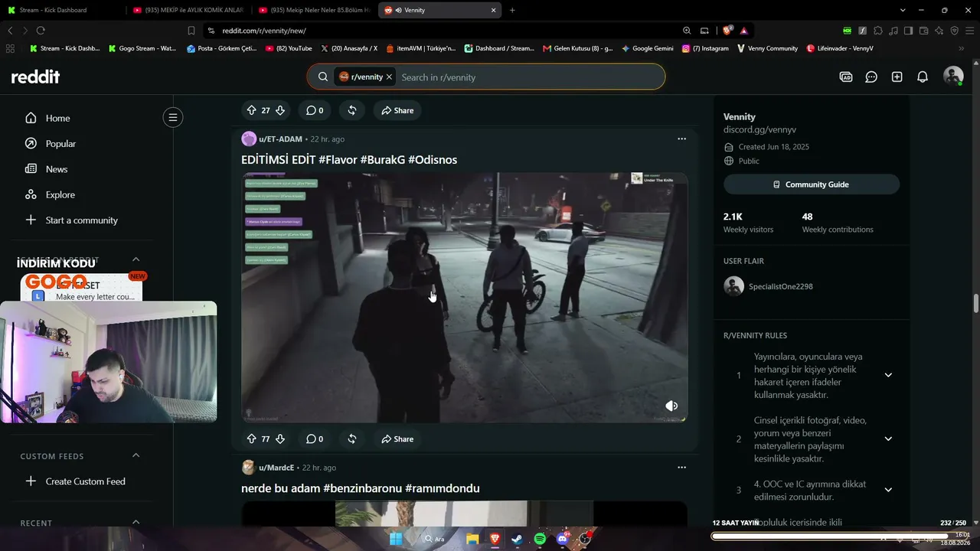Share the post with 27 votes

pyautogui.click(x=397, y=110)
